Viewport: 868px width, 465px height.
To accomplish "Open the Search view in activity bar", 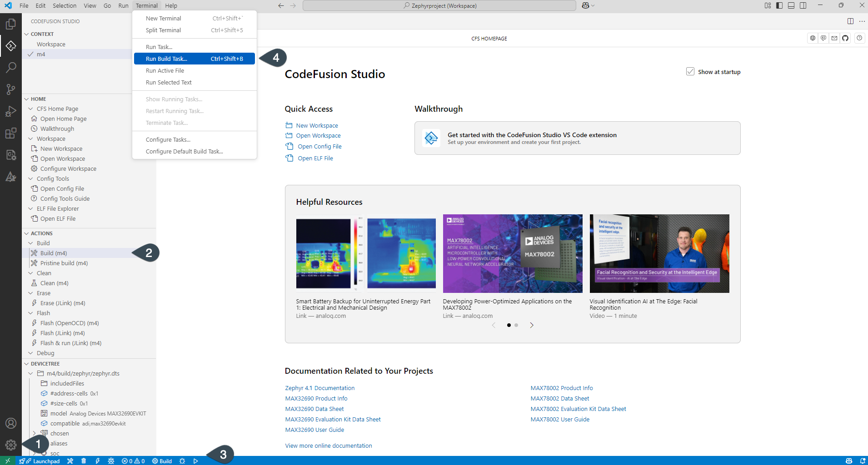I will click(11, 68).
